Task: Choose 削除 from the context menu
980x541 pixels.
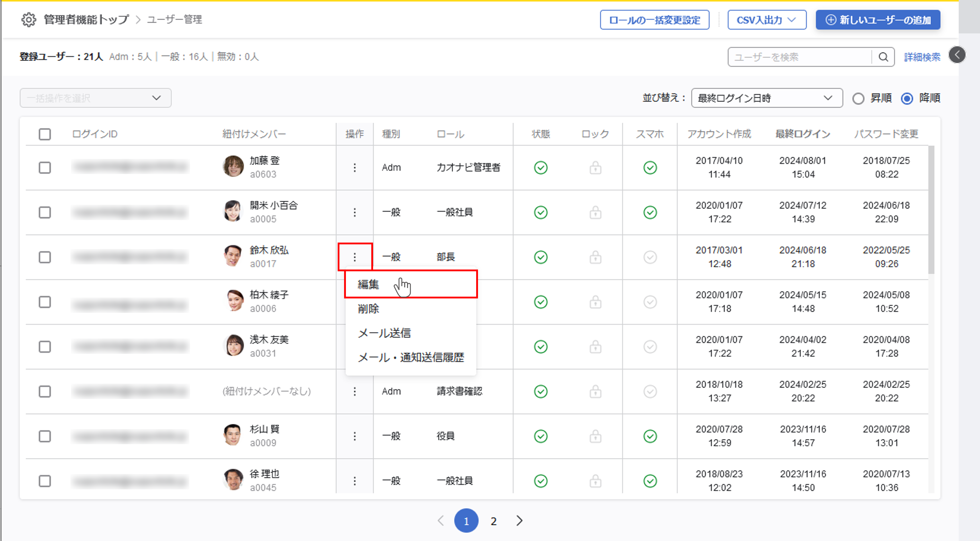Action: pyautogui.click(x=368, y=309)
